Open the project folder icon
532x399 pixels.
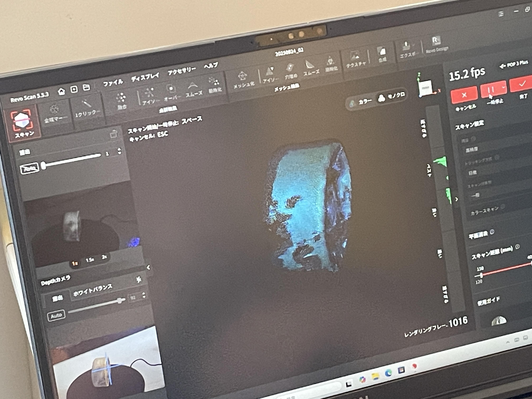point(86,87)
